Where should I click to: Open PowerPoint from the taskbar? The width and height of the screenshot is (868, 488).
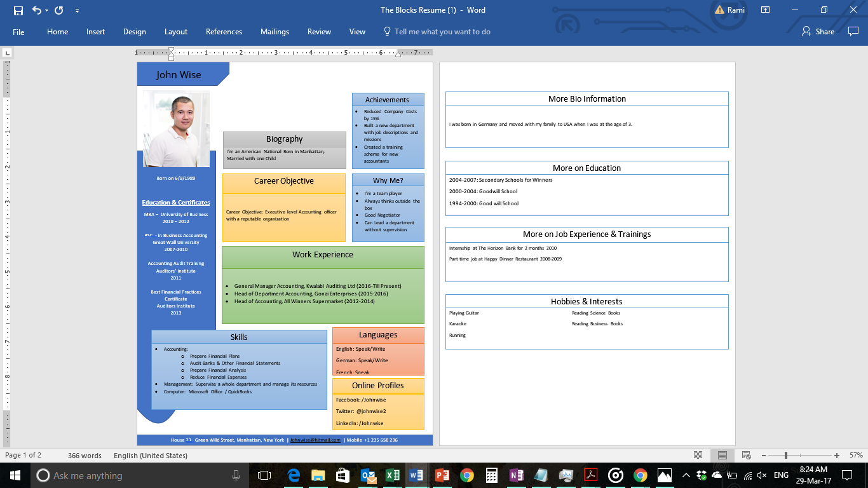(442, 475)
